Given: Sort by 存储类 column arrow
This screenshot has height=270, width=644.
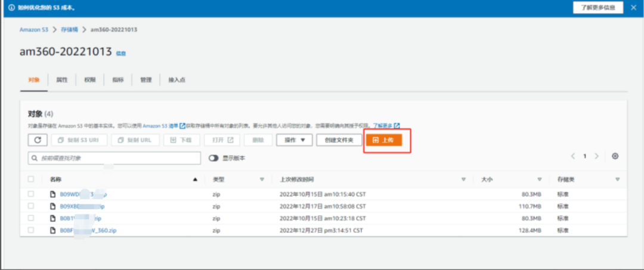Looking at the screenshot, I should tap(617, 179).
